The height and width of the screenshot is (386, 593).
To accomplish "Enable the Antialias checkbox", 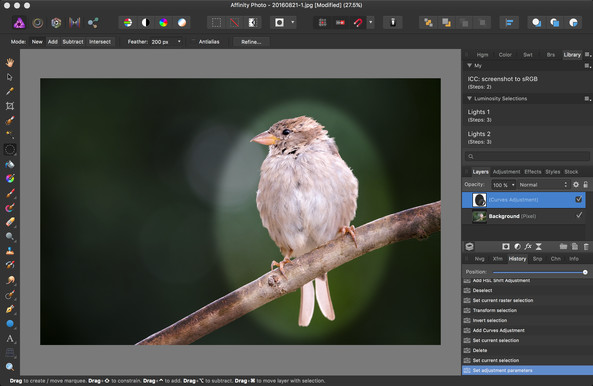I will [194, 42].
